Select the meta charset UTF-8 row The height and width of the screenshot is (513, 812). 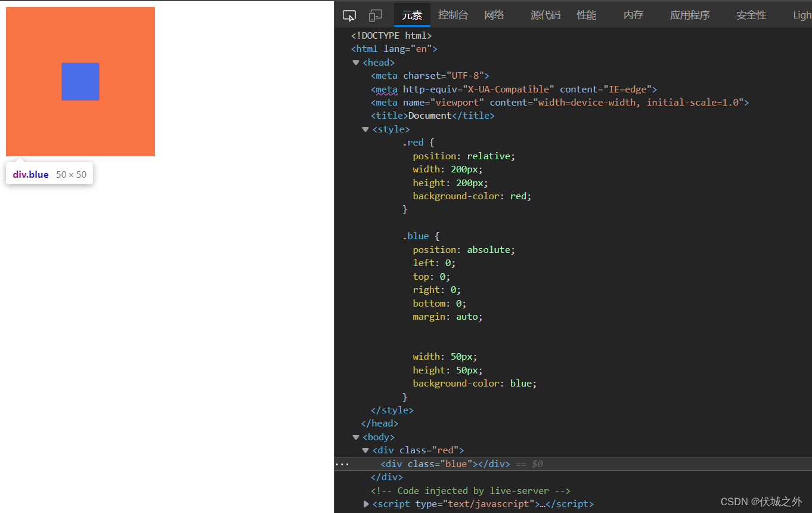pyautogui.click(x=430, y=76)
